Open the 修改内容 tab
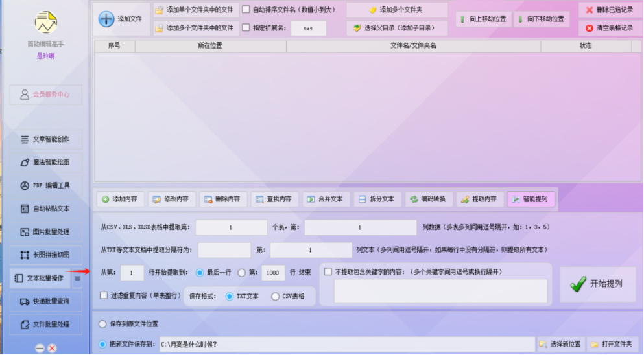 (x=172, y=200)
